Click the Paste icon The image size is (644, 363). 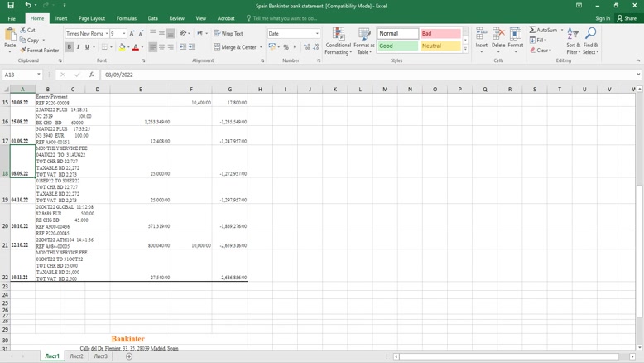point(10,36)
